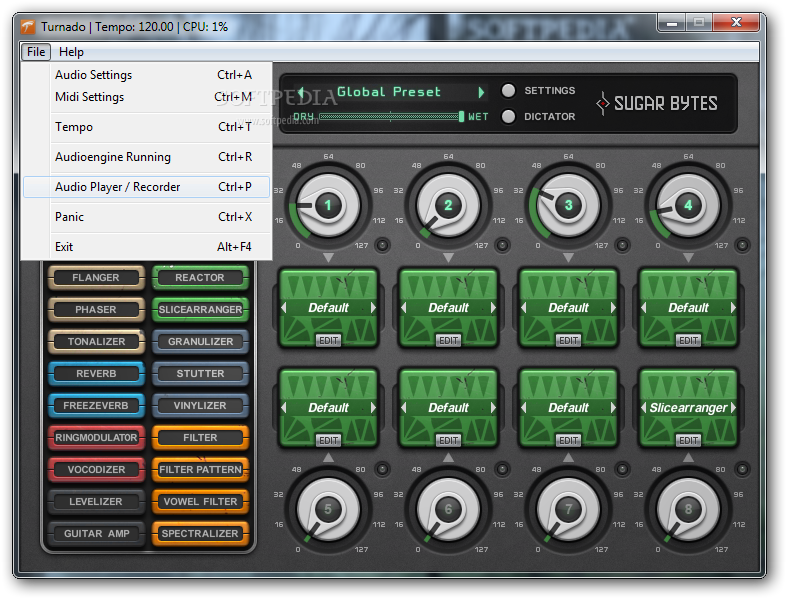The image size is (787, 599).
Task: Click knob 5 dial
Action: click(x=328, y=509)
